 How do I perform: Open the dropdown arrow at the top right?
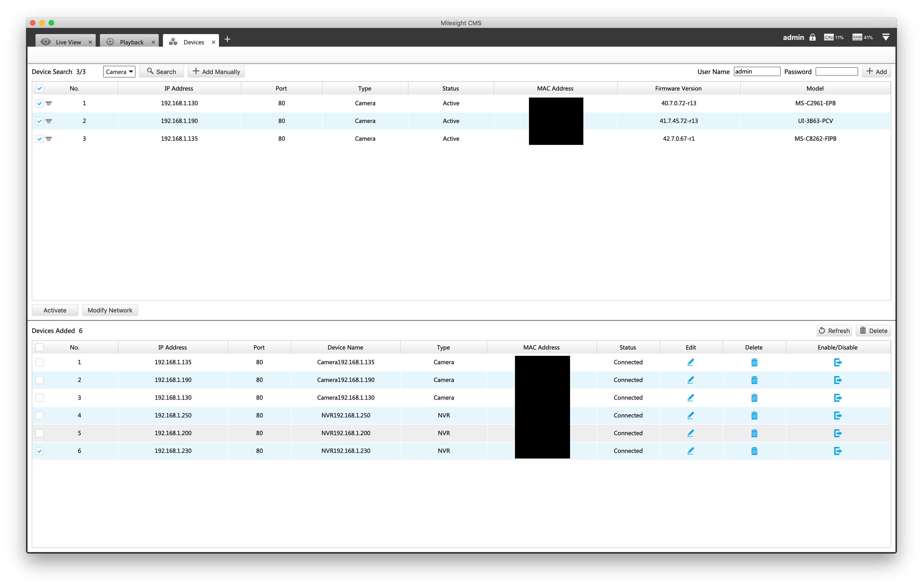[886, 37]
